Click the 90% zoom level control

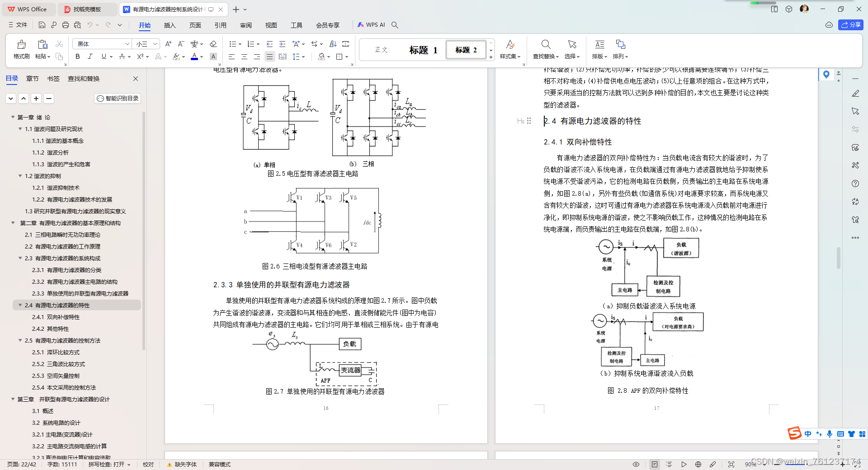(x=750, y=464)
